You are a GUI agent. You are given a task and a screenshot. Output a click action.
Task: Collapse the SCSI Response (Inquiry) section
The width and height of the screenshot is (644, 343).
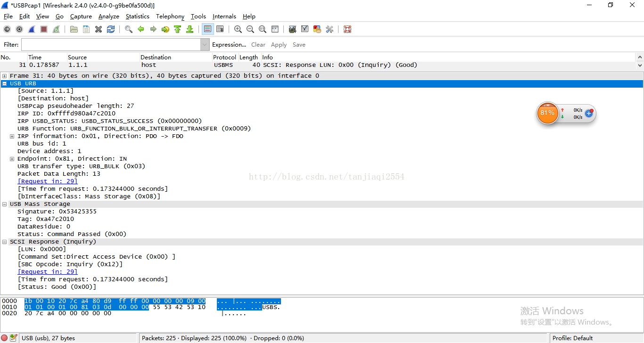[5, 242]
